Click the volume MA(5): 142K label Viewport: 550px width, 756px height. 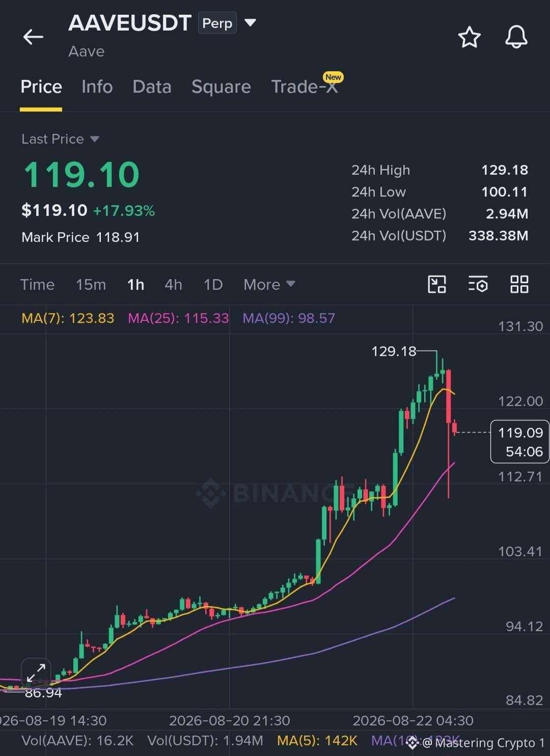pyautogui.click(x=317, y=741)
